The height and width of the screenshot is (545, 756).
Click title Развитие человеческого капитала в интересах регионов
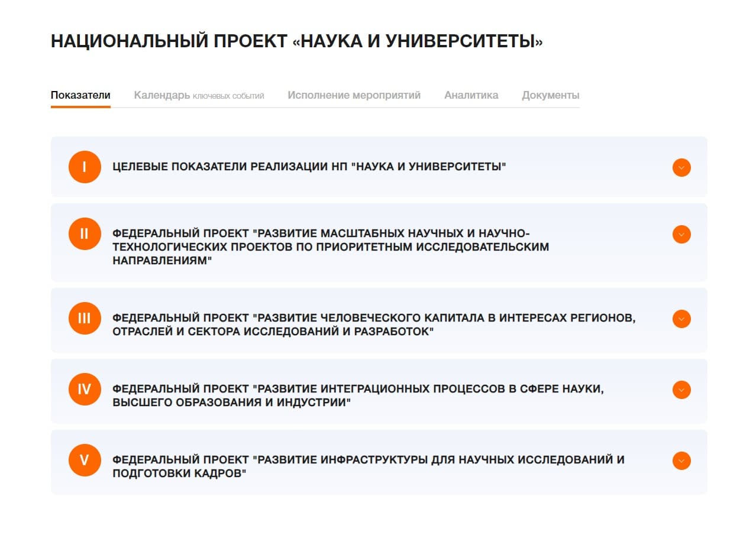374,325
